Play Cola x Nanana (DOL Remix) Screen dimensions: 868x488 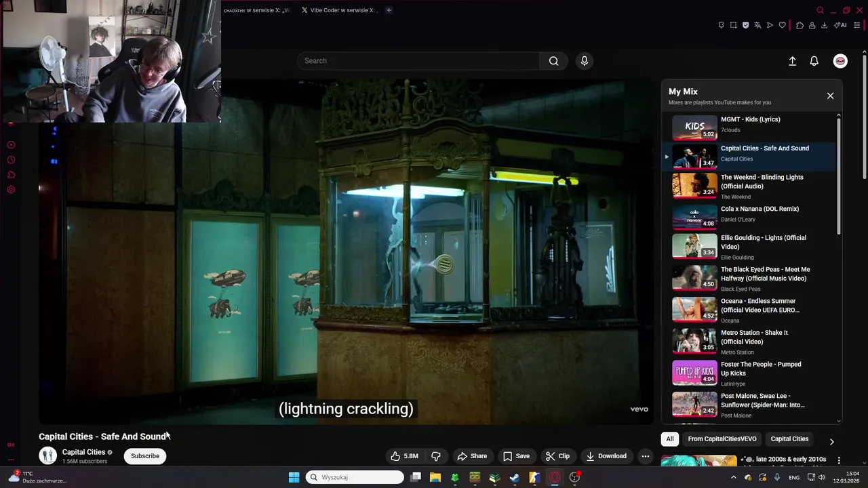click(x=749, y=218)
